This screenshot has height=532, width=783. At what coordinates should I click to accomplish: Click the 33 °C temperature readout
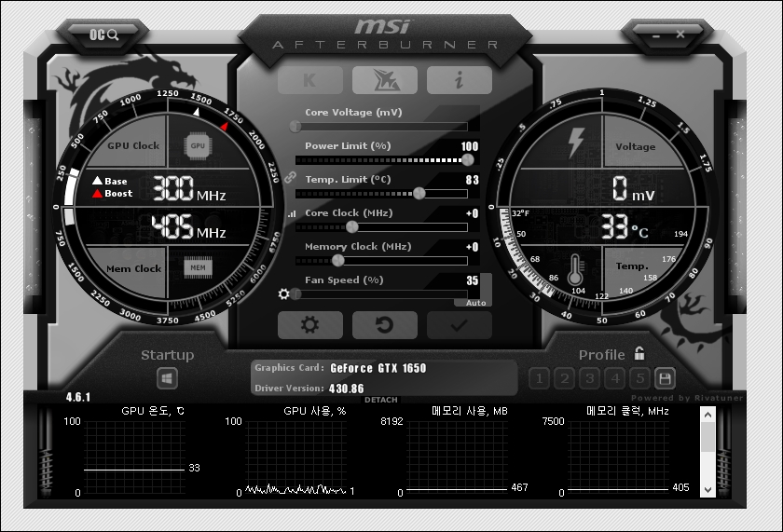[625, 227]
